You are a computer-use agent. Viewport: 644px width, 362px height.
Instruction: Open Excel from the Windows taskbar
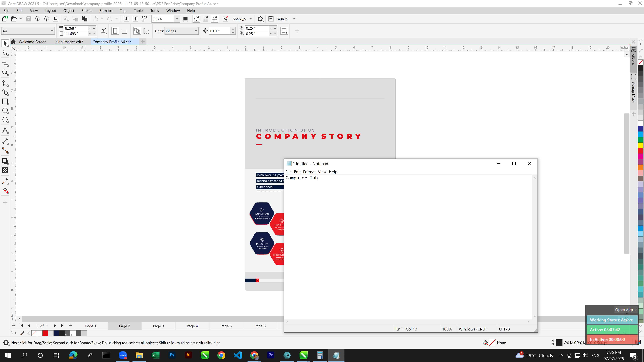coord(155,355)
